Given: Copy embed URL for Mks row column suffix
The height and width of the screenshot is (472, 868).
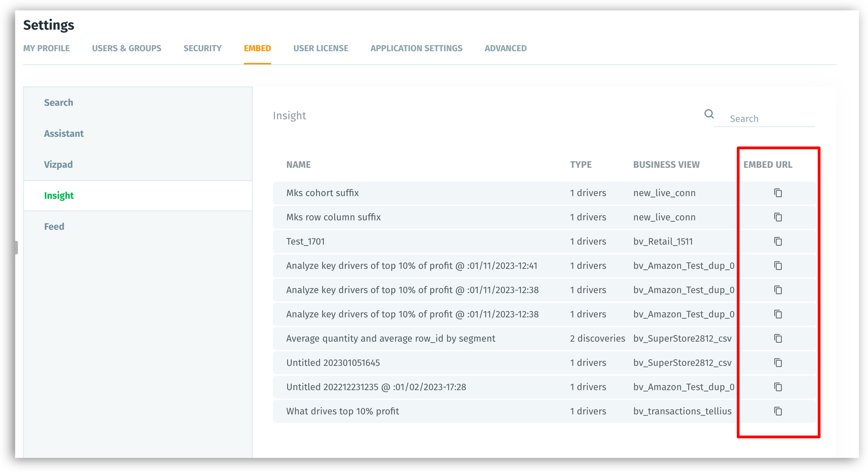Looking at the screenshot, I should click(x=778, y=217).
